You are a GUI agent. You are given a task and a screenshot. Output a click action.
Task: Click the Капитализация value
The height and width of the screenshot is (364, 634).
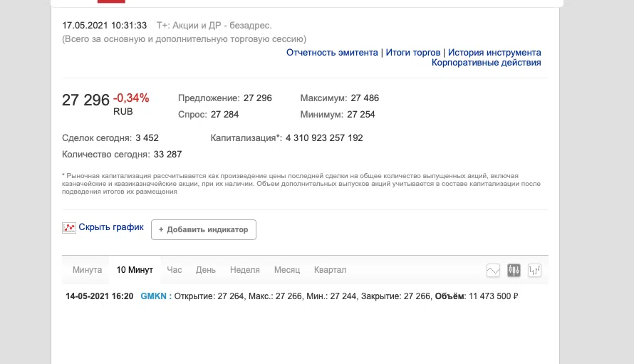click(324, 138)
